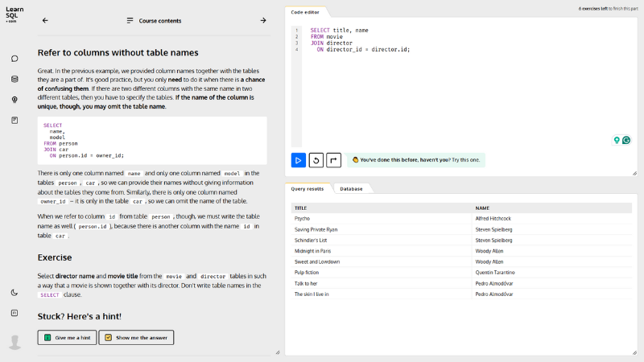Click the resize handle of the code editor panel
644x362 pixels.
(634, 174)
